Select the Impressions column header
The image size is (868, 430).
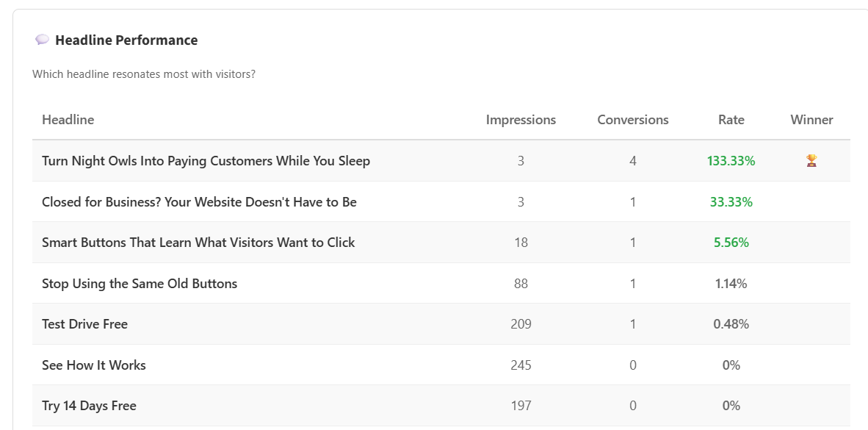521,120
